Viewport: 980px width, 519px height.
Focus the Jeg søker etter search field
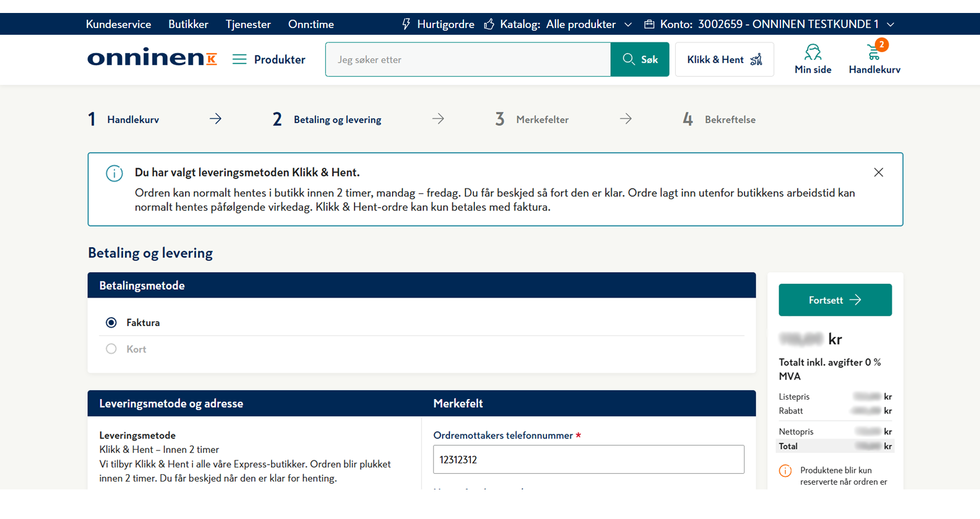point(468,59)
